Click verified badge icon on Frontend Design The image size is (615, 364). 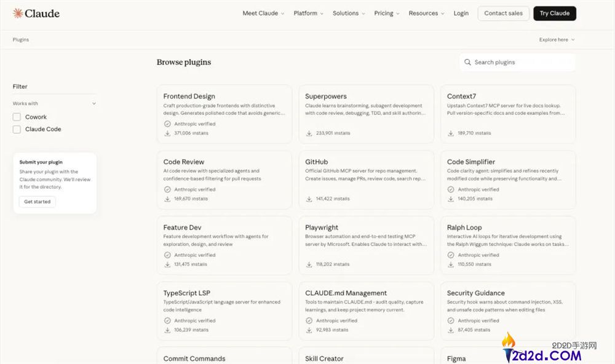pyautogui.click(x=167, y=124)
